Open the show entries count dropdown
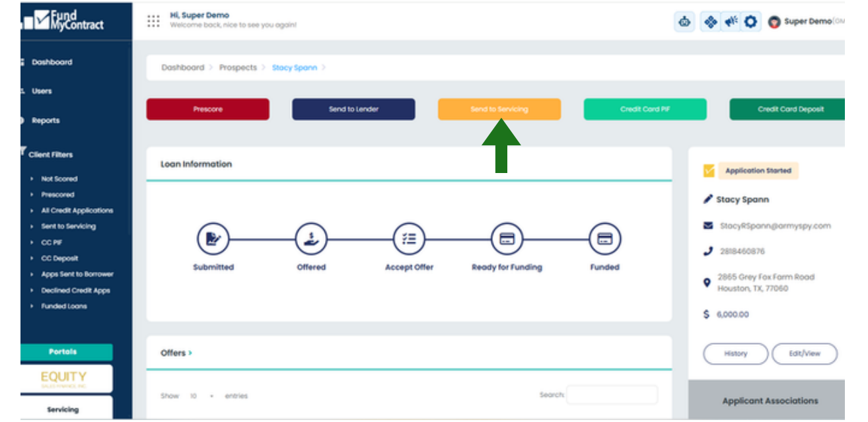Screen dimensions: 868x422 [x=201, y=396]
